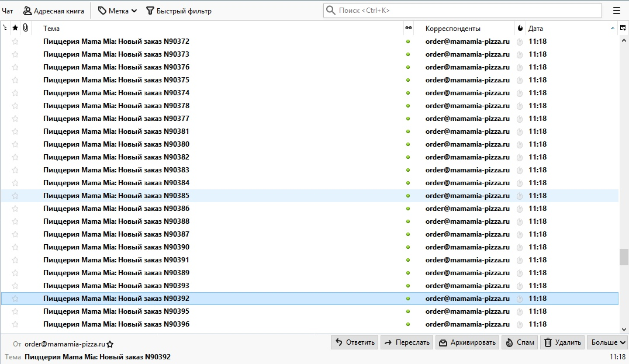Mark order N90377 message as spam
This screenshot has width=629, height=364.
[520, 119]
